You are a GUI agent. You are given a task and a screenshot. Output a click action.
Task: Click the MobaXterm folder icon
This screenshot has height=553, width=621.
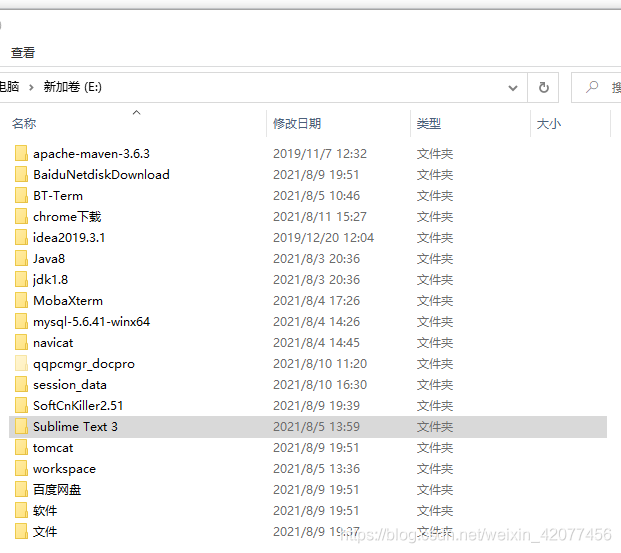click(21, 300)
